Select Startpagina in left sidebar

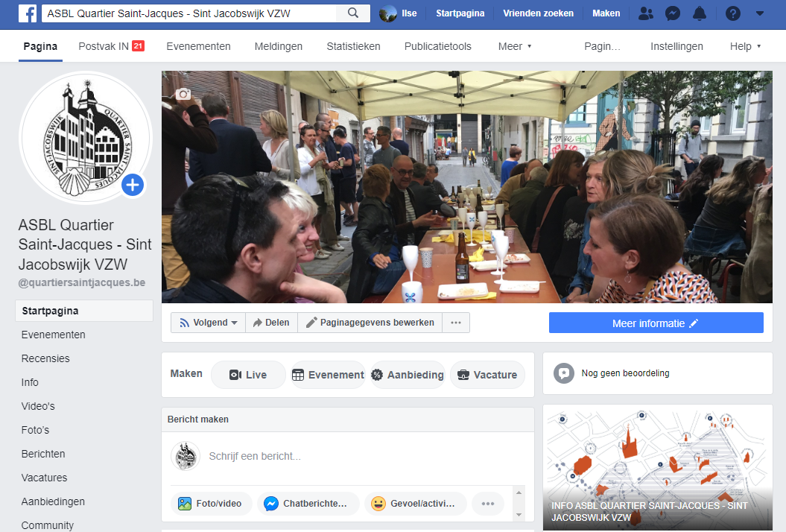click(84, 311)
